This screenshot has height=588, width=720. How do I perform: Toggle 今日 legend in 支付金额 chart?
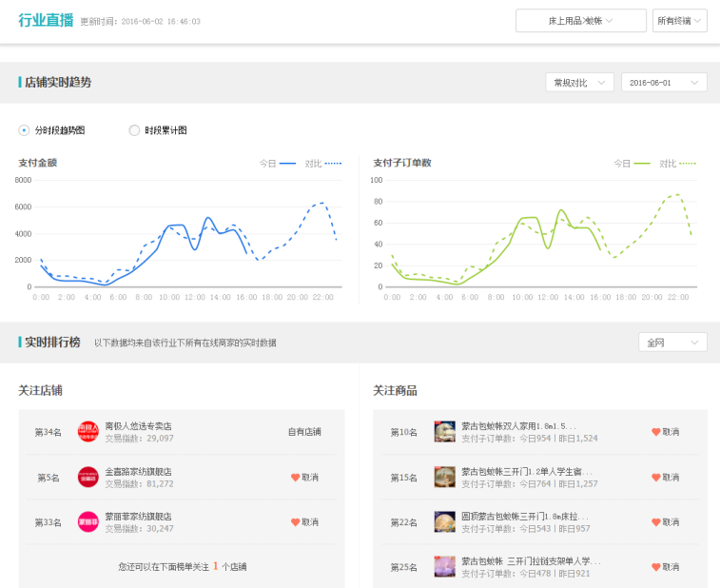pyautogui.click(x=278, y=164)
